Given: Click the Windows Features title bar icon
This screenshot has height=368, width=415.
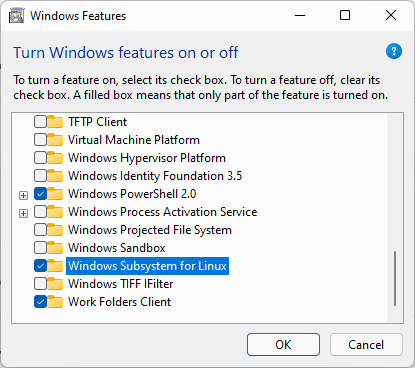Looking at the screenshot, I should (x=16, y=16).
